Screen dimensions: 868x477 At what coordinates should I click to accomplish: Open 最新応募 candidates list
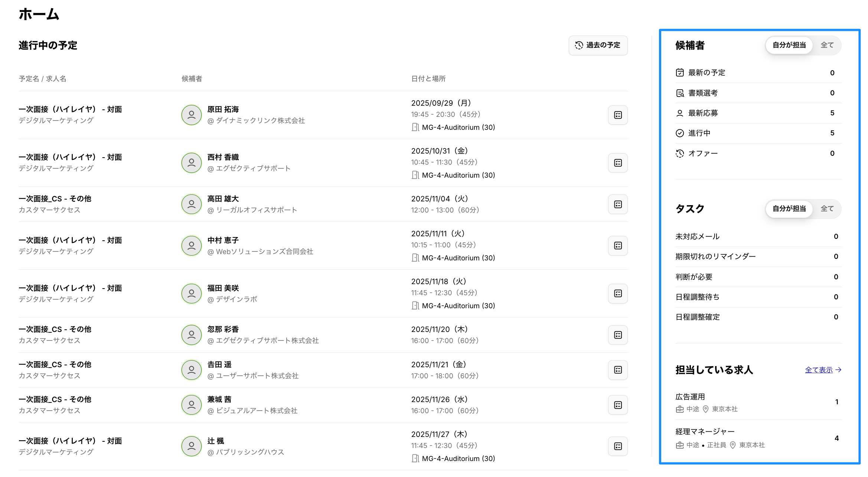pos(703,113)
